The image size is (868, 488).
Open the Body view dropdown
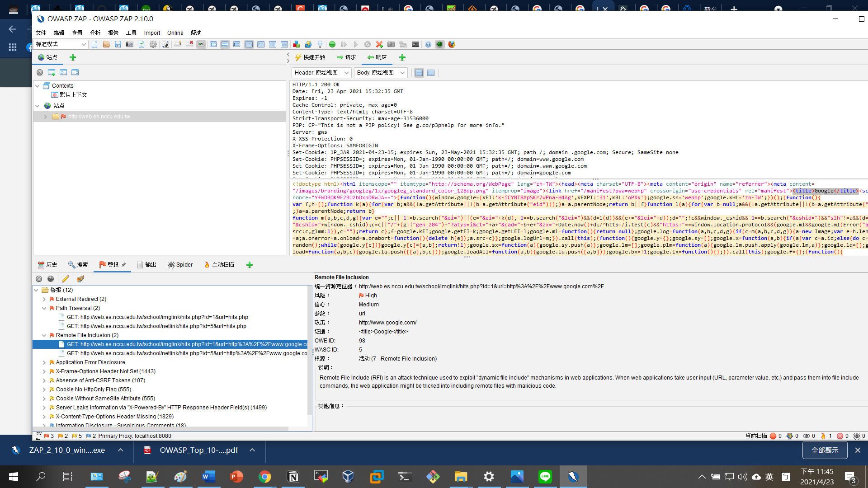click(x=381, y=73)
